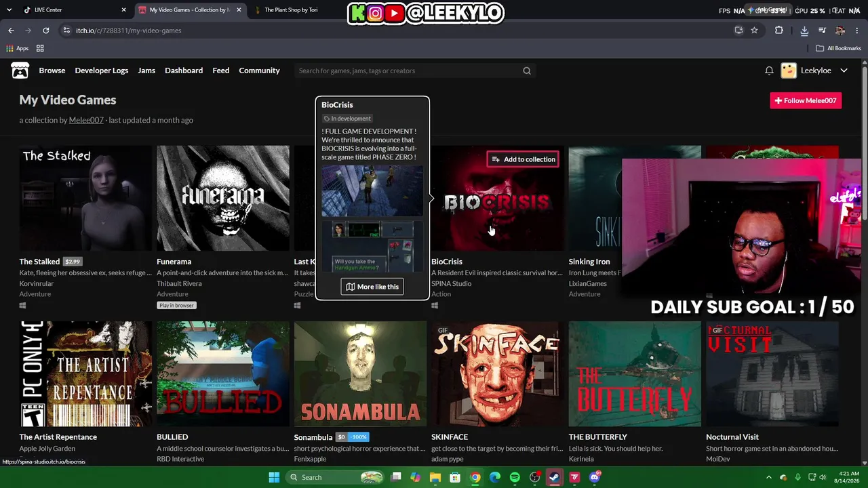
Task: Open the Feed page
Action: [x=221, y=70]
